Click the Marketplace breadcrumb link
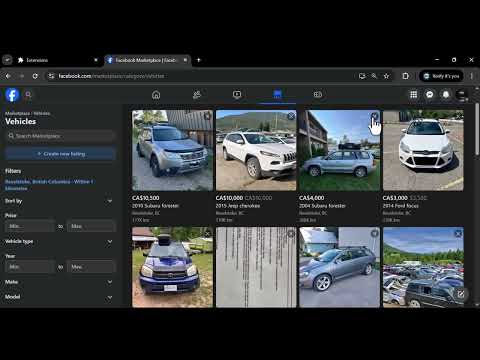 [17, 113]
